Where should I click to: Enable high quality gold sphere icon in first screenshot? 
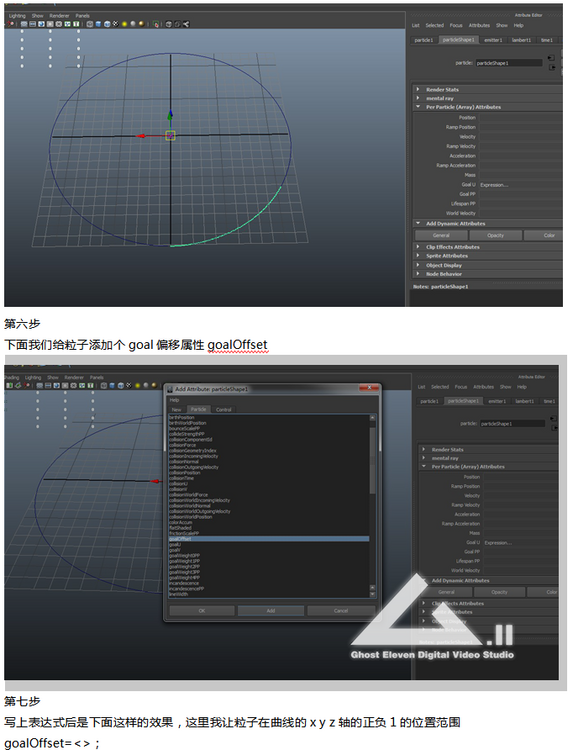tap(142, 24)
